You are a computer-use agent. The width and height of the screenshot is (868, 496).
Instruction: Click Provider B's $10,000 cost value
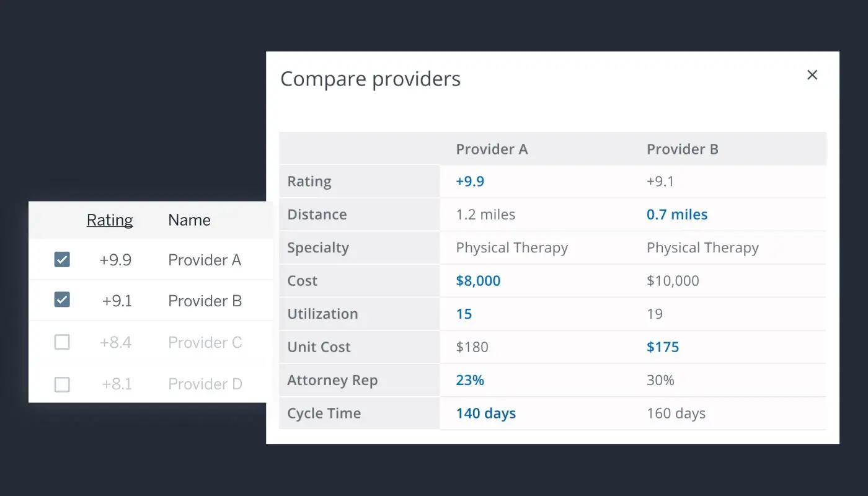pyautogui.click(x=673, y=280)
